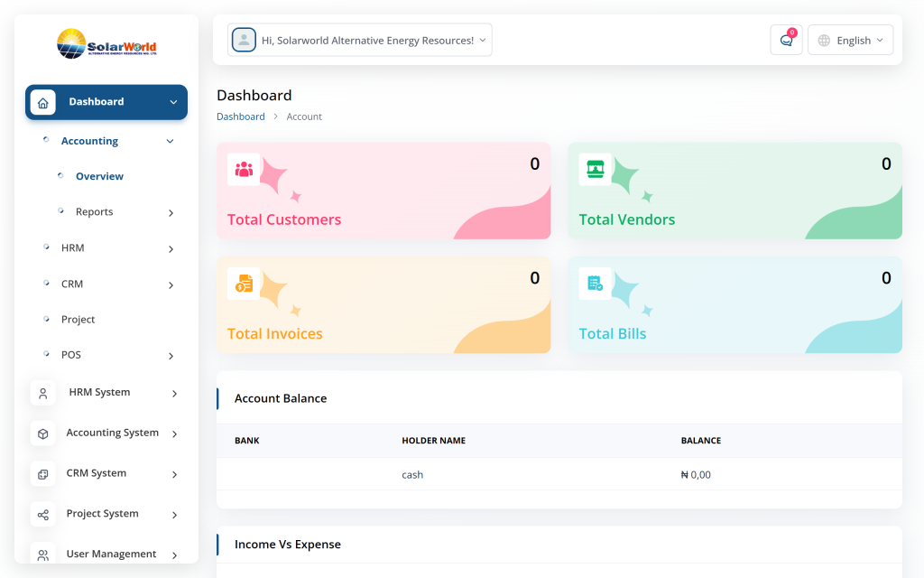Click the Total Vendors icon

[x=596, y=169]
